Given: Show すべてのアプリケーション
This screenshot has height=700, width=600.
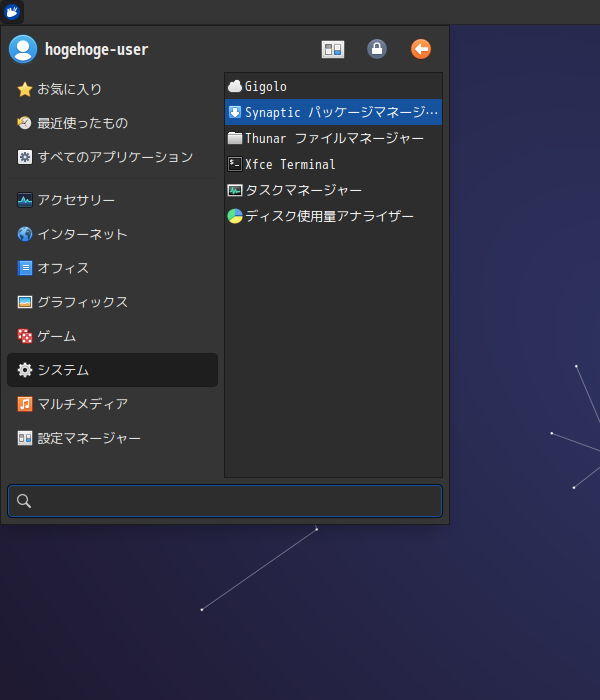Looking at the screenshot, I should [x=112, y=157].
